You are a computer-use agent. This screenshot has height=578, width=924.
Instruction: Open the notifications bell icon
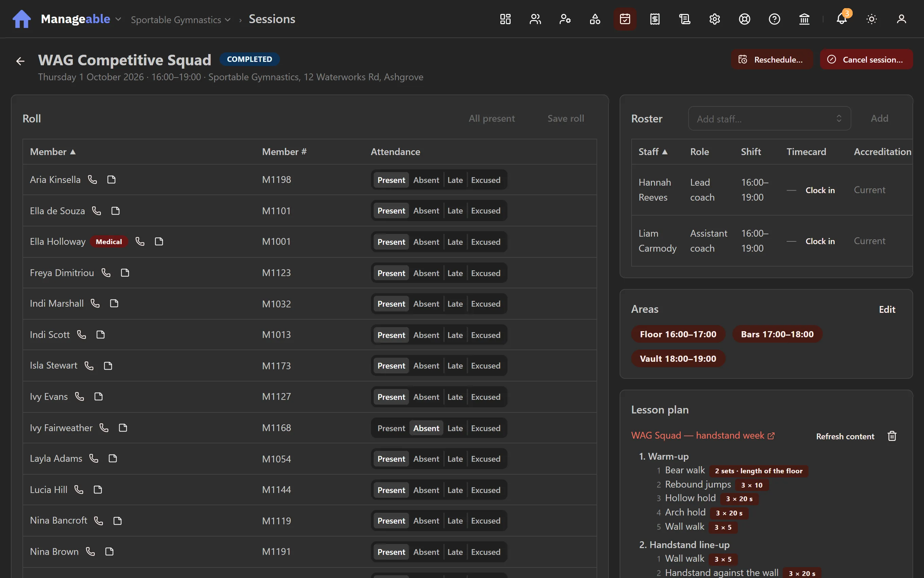841,19
